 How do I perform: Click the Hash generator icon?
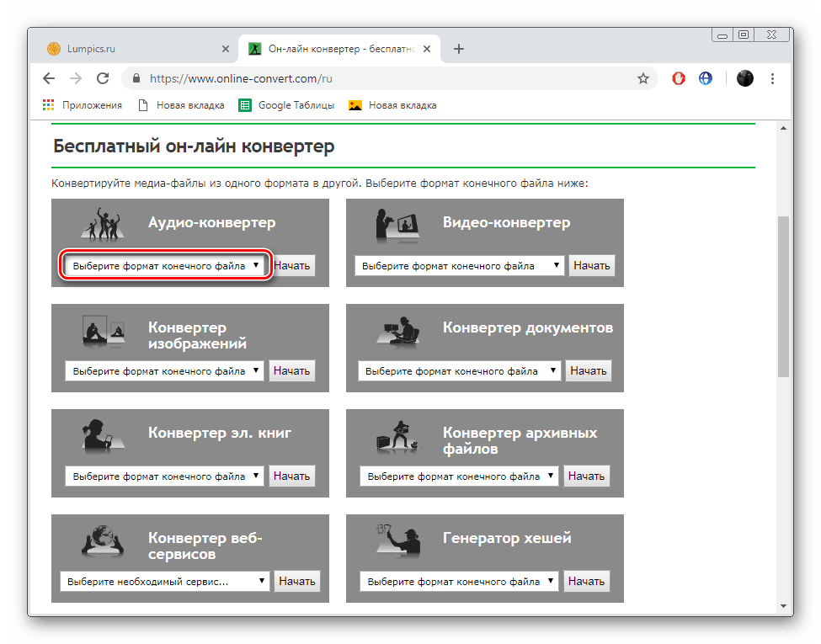(397, 537)
